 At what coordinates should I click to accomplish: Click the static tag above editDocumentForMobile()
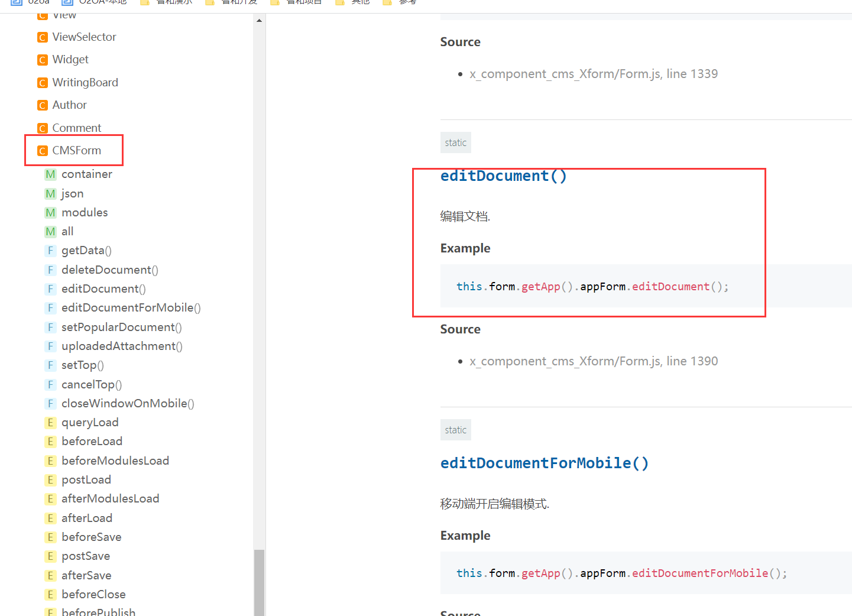coord(456,430)
